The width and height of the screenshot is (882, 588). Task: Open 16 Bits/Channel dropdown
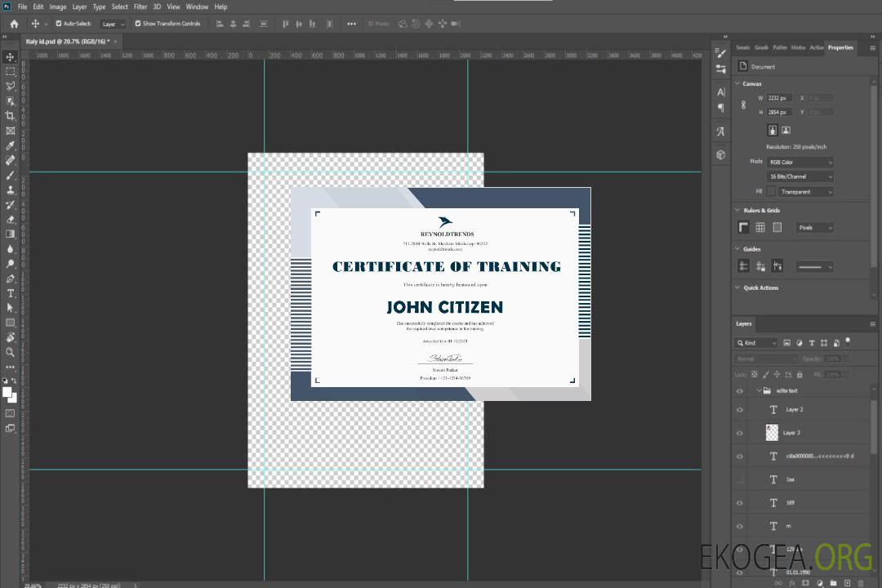point(800,176)
